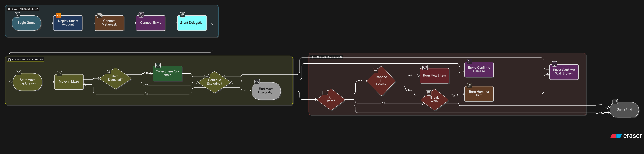Click the lock icon on Trapped in Room
Image resolution: width=644 pixels, height=154 pixels.
[x=375, y=71]
